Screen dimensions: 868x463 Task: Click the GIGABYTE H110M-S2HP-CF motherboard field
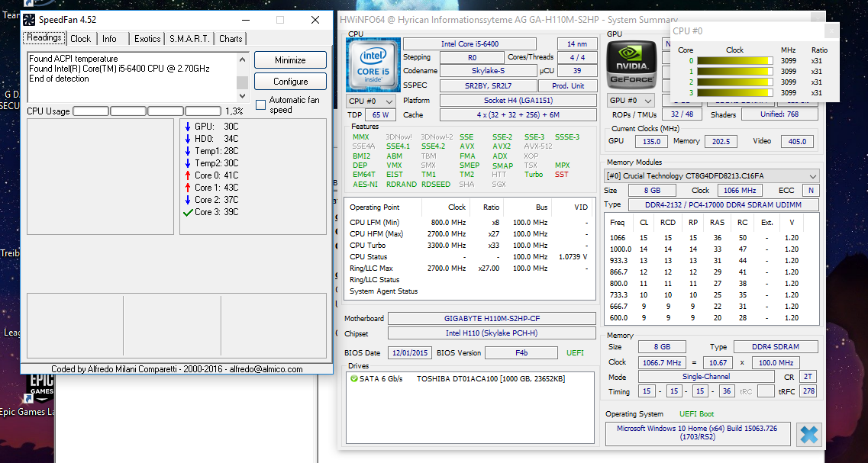tap(492, 319)
